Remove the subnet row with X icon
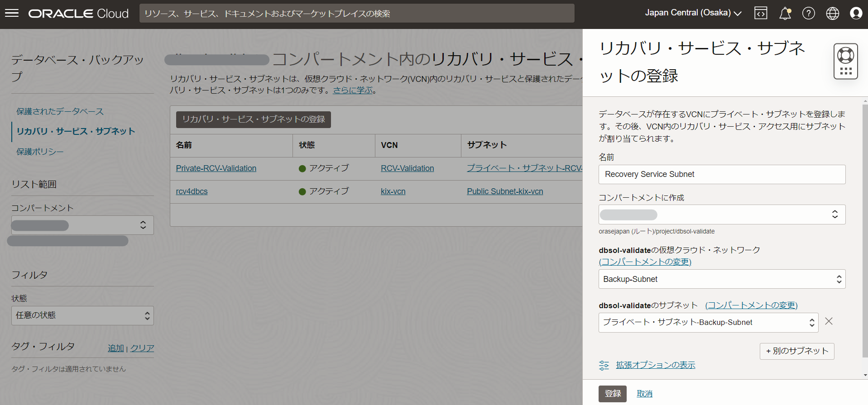Viewport: 868px width, 405px height. [829, 321]
